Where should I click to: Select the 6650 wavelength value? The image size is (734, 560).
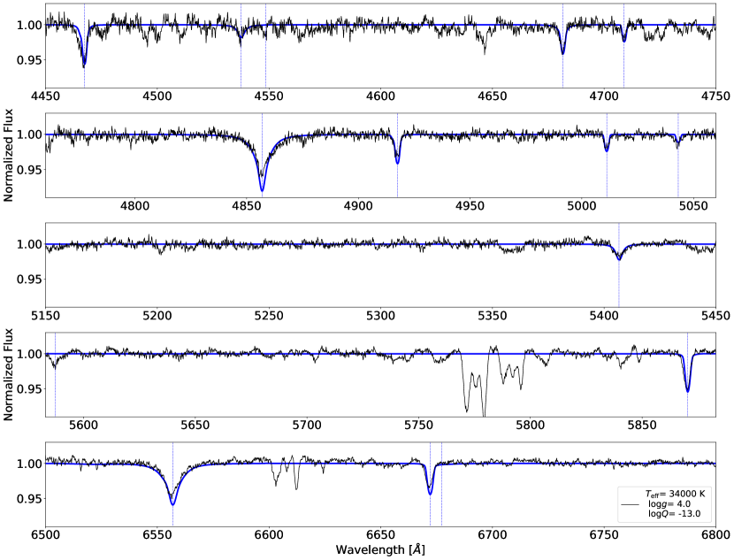pos(380,534)
